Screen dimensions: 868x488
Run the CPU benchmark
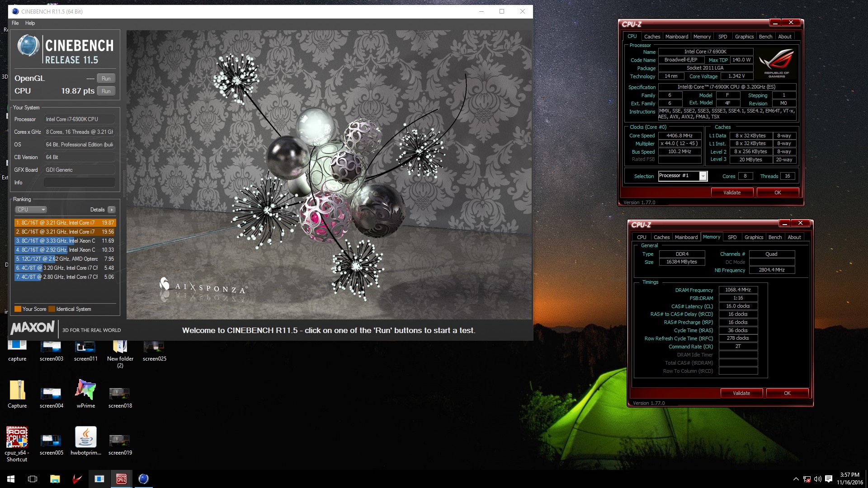pyautogui.click(x=106, y=91)
